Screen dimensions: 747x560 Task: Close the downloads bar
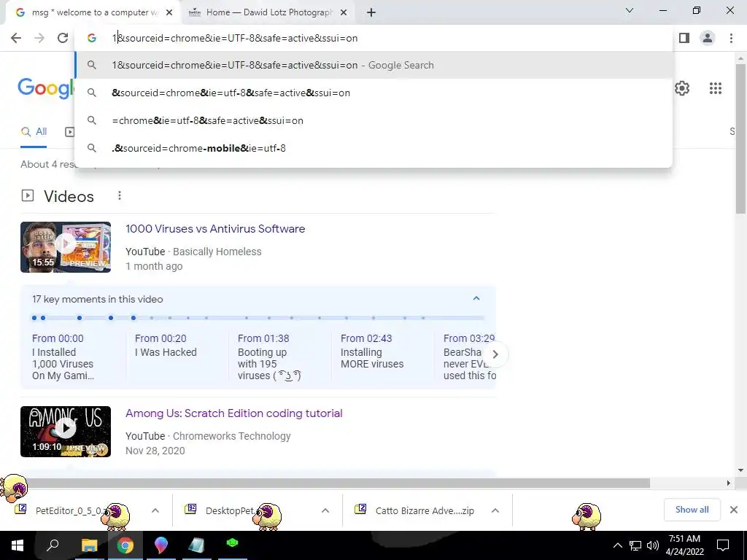point(734,510)
